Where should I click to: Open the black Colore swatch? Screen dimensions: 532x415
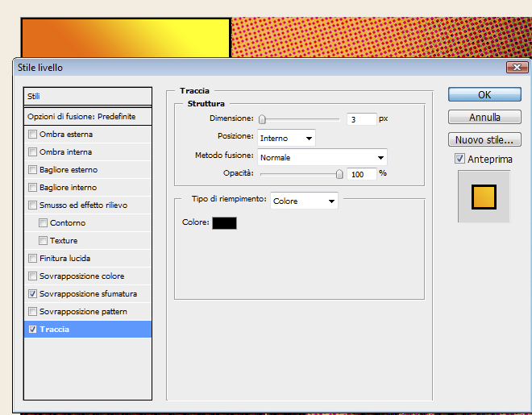tap(224, 223)
